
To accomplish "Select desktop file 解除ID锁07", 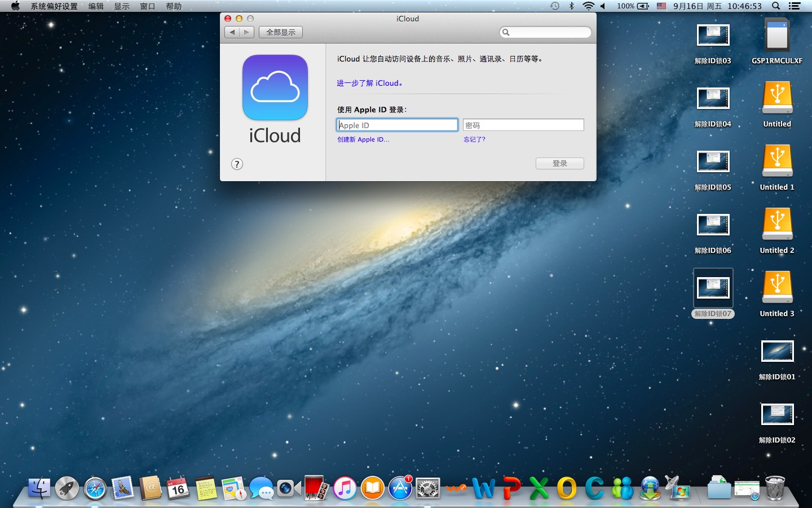I will (713, 294).
